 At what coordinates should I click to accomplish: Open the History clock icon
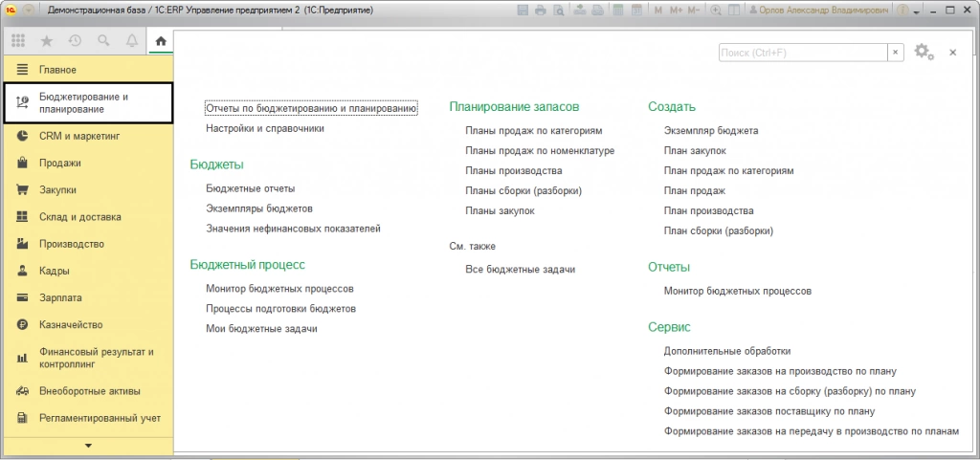coord(75,41)
